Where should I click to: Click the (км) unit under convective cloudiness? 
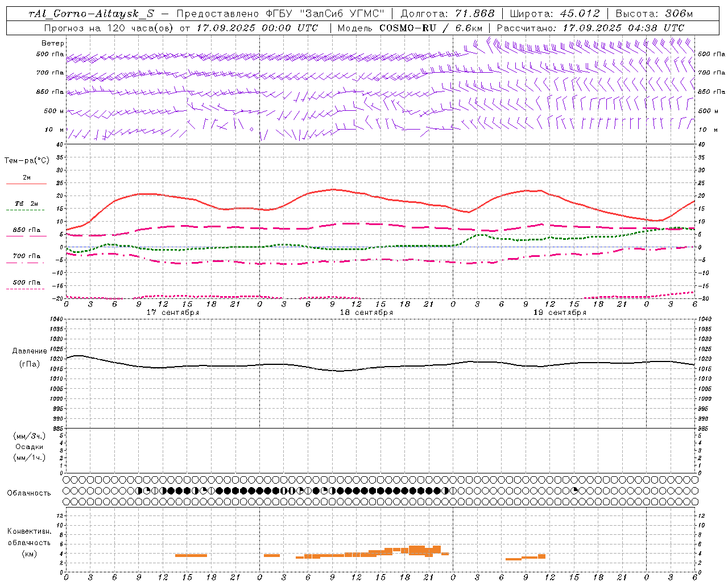click(30, 554)
